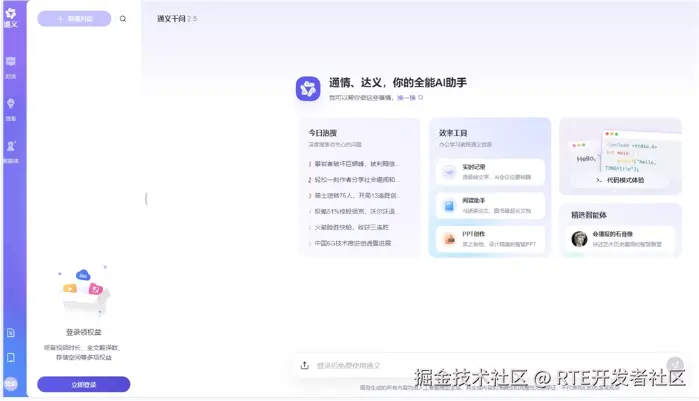Open hot search item mentioning 76人
Image resolution: width=699 pixels, height=401 pixels.
coord(354,196)
